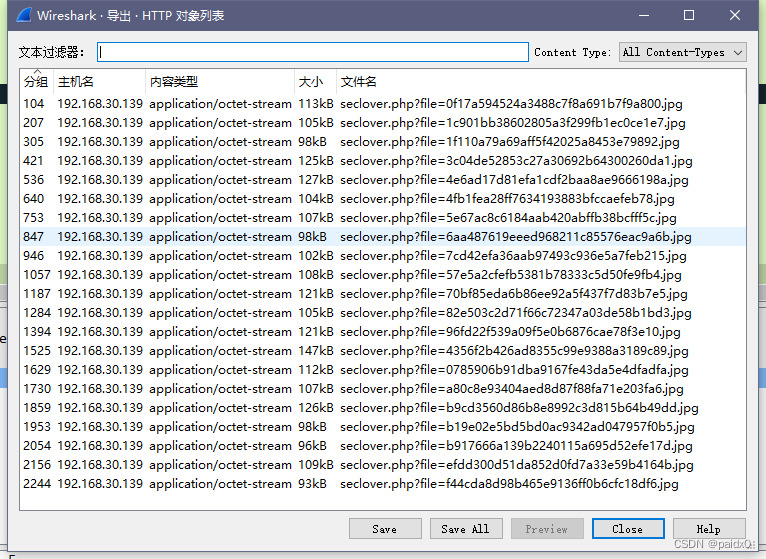
Task: Click the 125kB size cell
Action: [x=316, y=161]
